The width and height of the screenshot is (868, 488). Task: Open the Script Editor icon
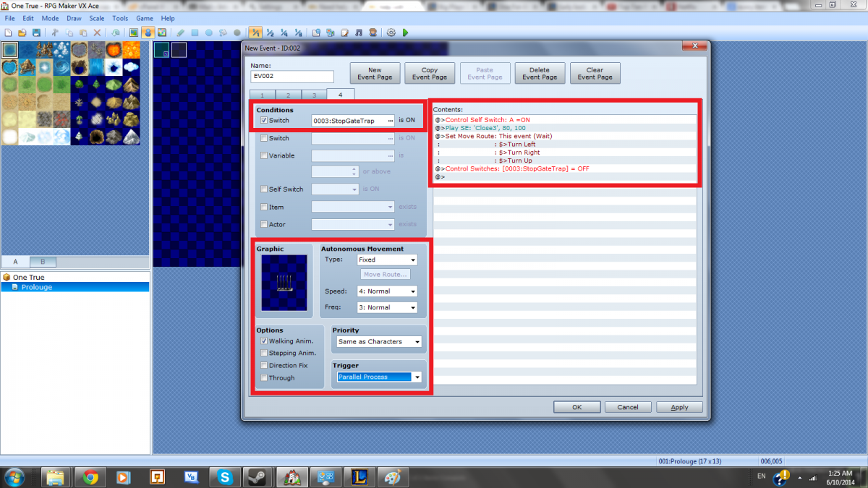pyautogui.click(x=344, y=33)
